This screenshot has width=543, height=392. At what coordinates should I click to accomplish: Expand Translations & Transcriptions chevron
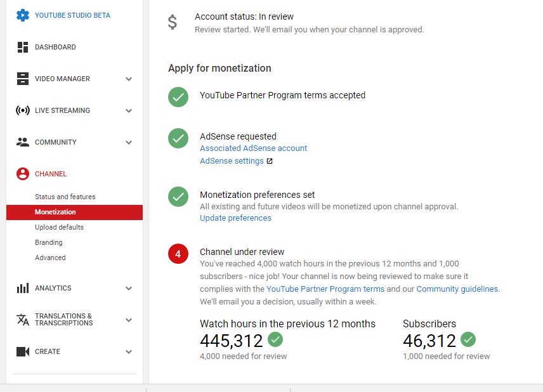129,320
